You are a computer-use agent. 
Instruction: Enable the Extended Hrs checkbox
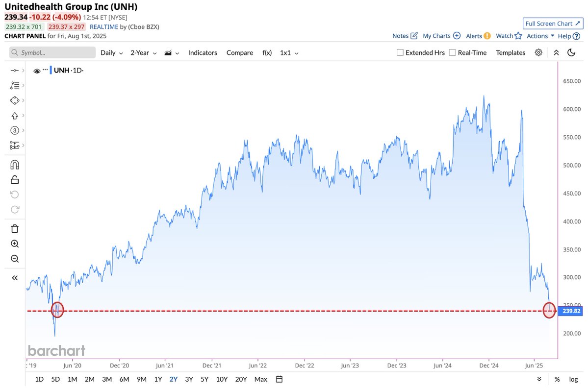tap(400, 52)
